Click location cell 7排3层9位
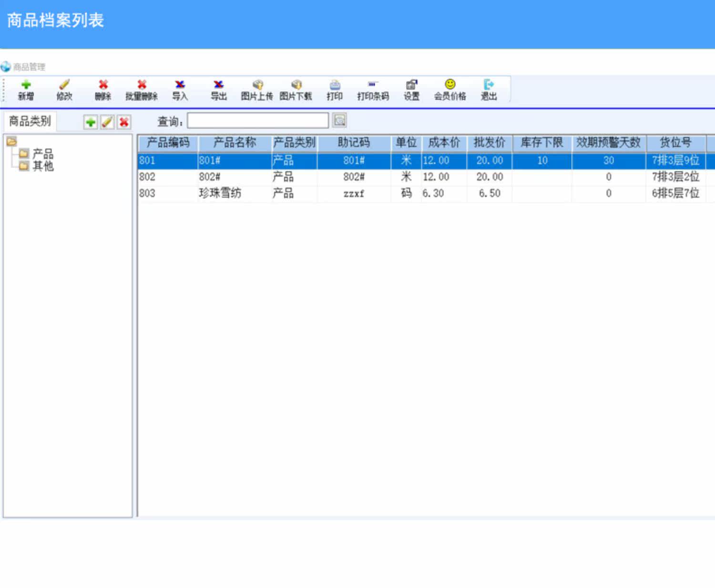Screen dimensions: 715x588 pyautogui.click(x=675, y=161)
